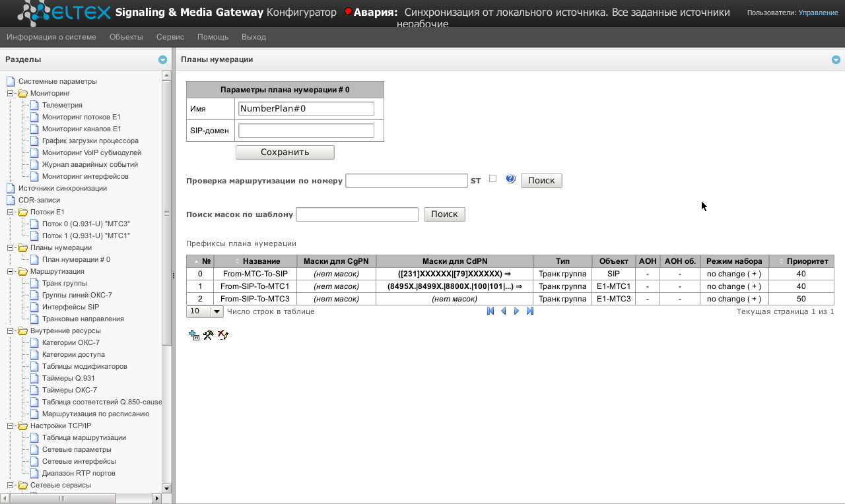
Task: Go to last table page icon
Action: [530, 311]
